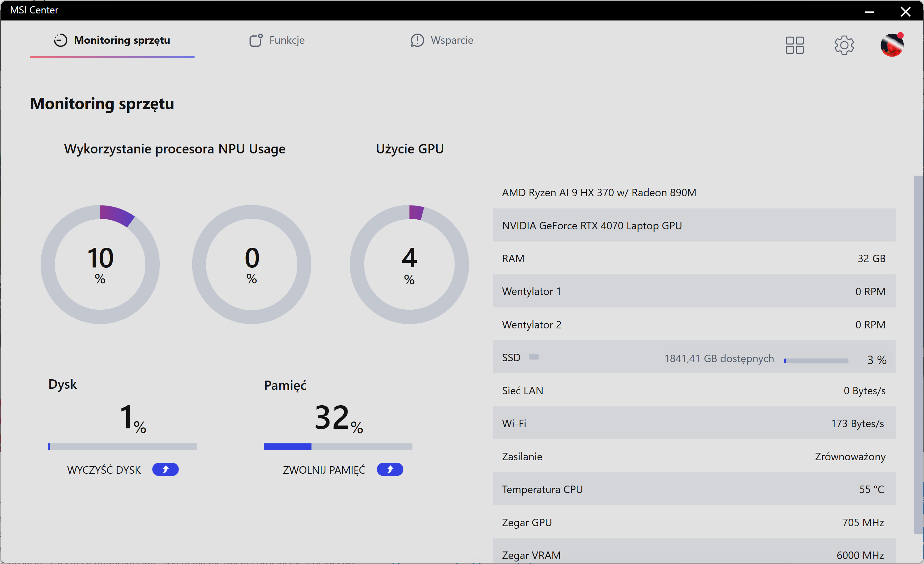Click the GPU usage 4% gauge
This screenshot has width=924, height=564.
[409, 265]
